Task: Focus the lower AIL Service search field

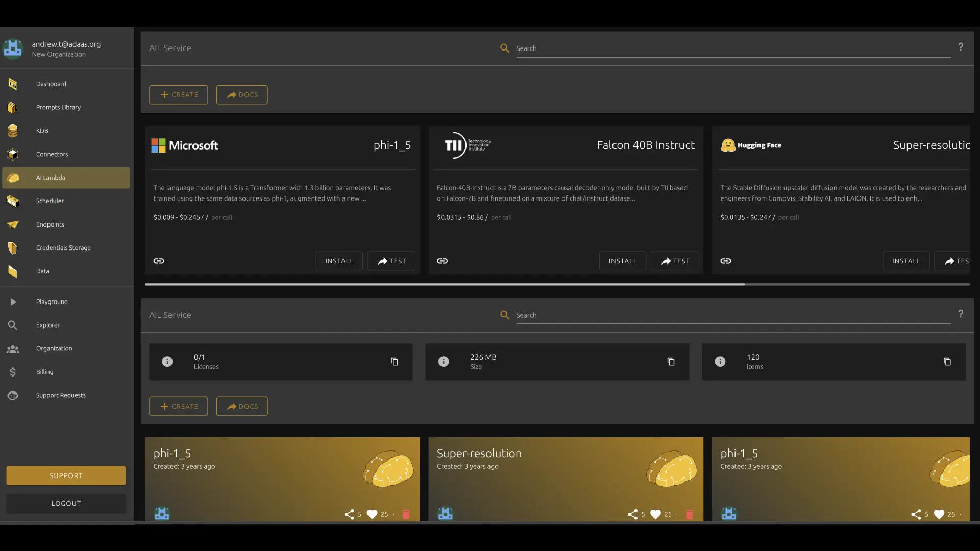Action: point(733,315)
